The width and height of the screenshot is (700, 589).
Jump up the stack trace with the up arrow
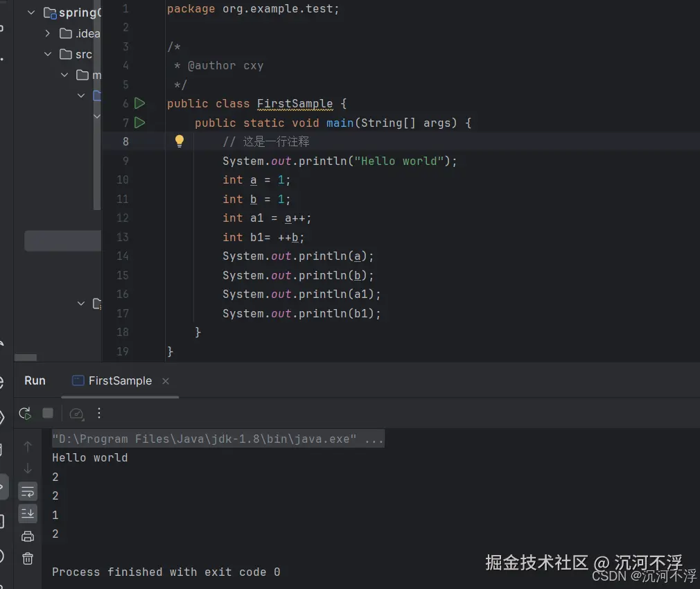point(28,446)
